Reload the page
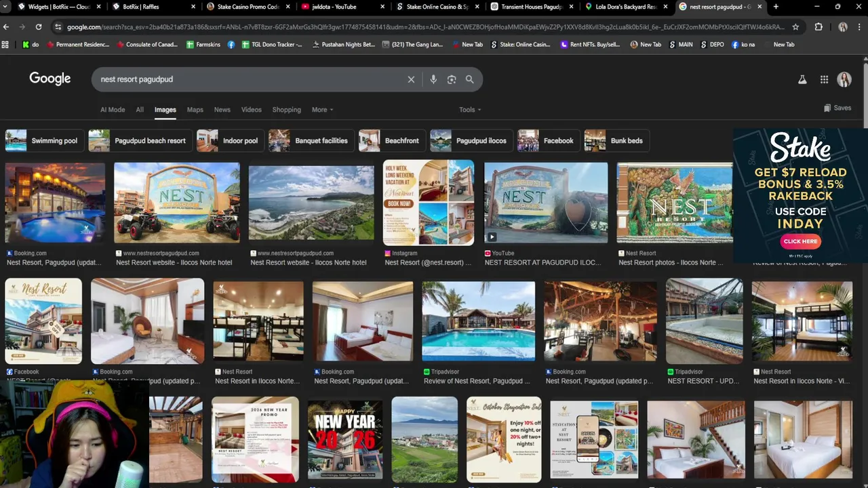This screenshot has height=488, width=868. [x=39, y=27]
